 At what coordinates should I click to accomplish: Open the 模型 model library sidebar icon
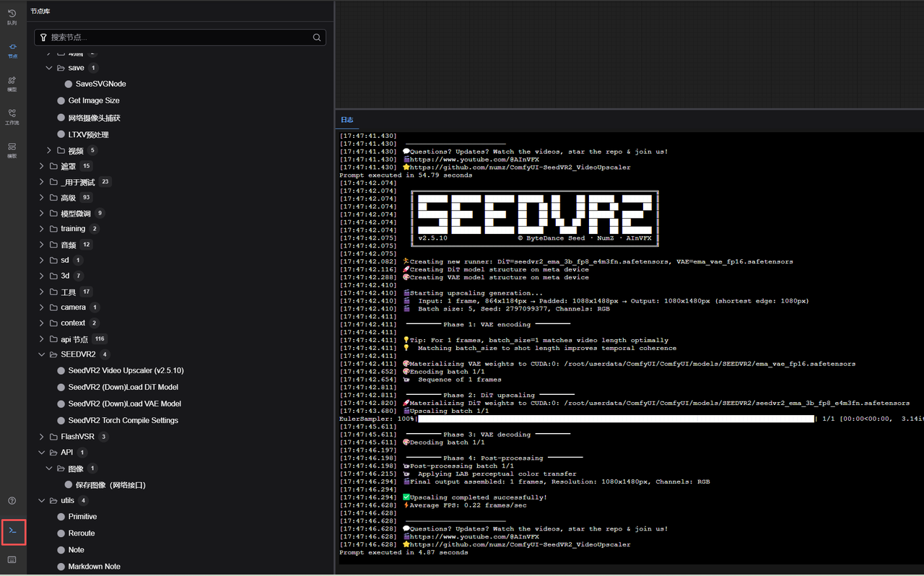click(x=12, y=84)
